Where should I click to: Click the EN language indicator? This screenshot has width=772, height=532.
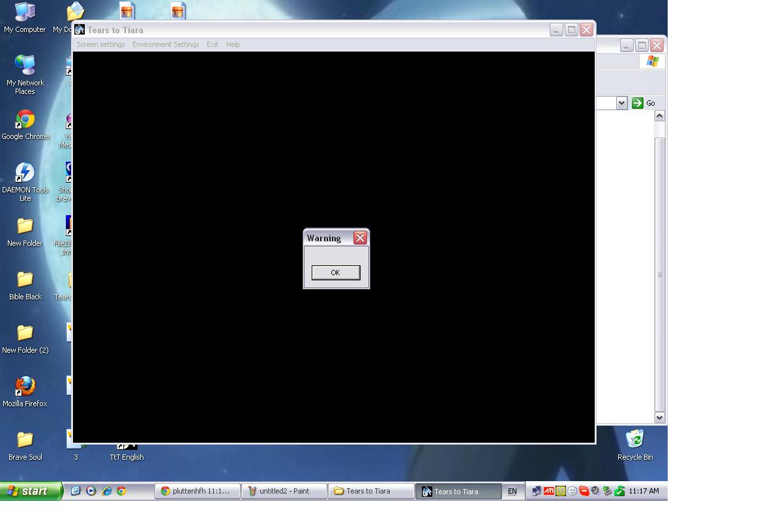pyautogui.click(x=512, y=491)
